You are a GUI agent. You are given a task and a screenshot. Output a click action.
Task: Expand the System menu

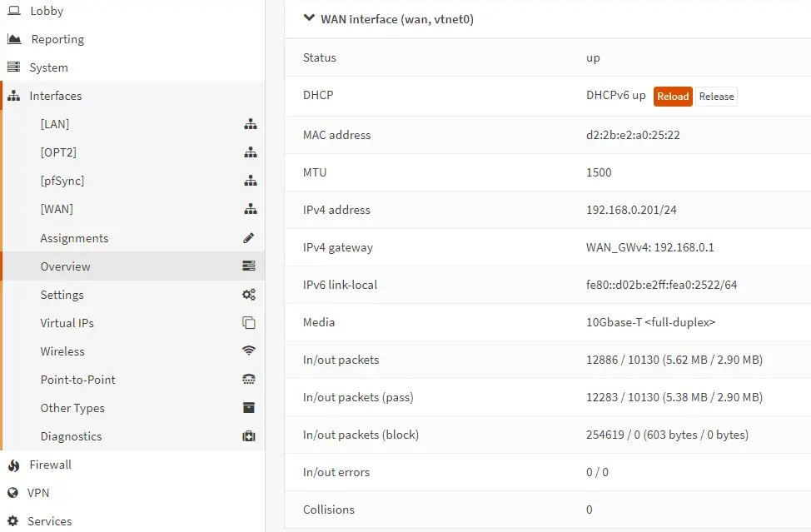pyautogui.click(x=48, y=67)
